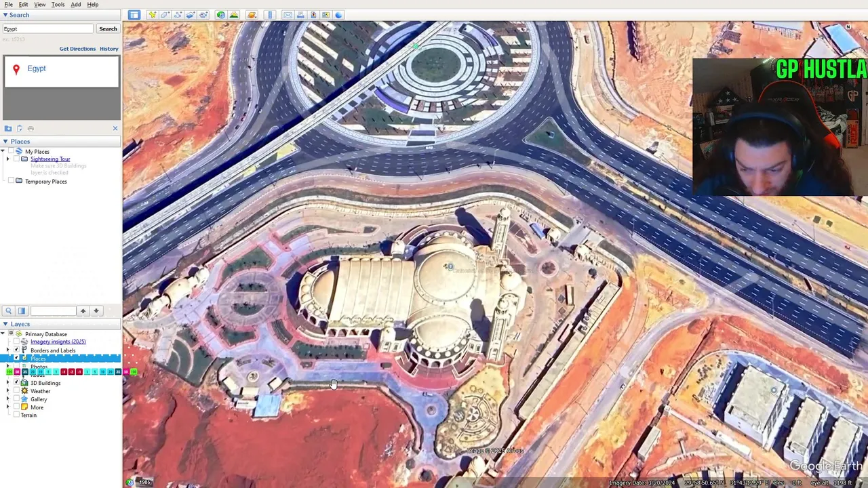Uncheck the Borders and Labels layer
The height and width of the screenshot is (488, 868).
point(16,350)
